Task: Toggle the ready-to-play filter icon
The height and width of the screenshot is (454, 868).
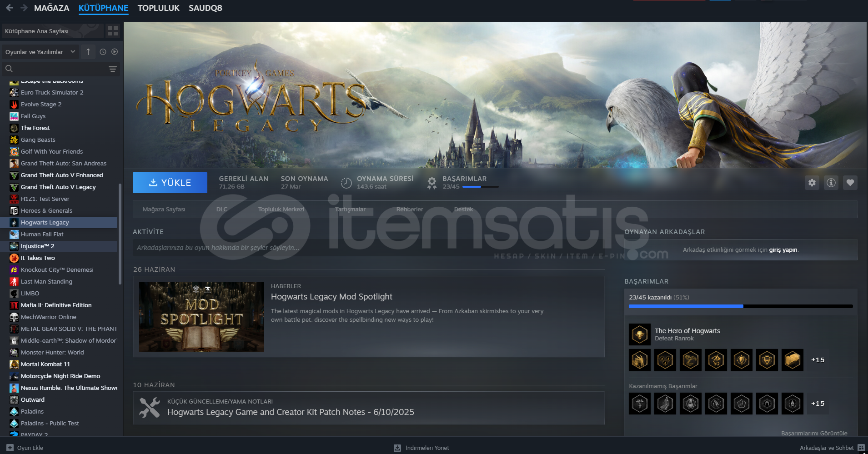Action: click(x=115, y=52)
